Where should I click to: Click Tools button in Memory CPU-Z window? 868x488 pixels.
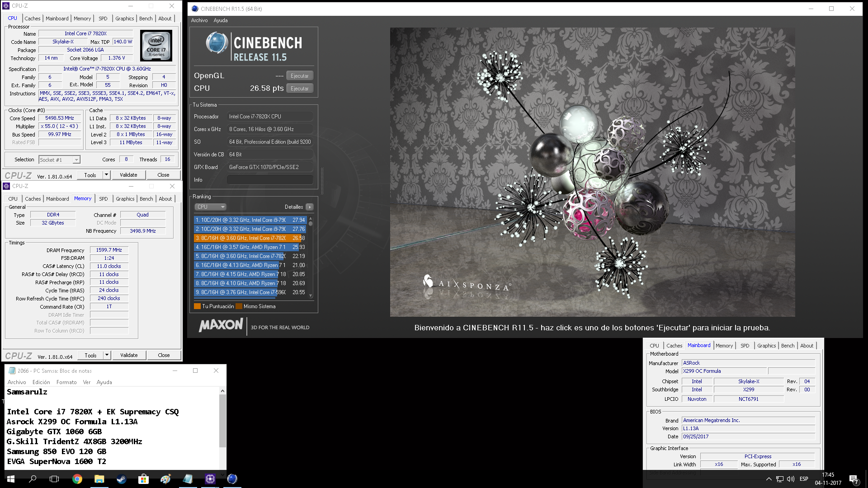coord(90,355)
